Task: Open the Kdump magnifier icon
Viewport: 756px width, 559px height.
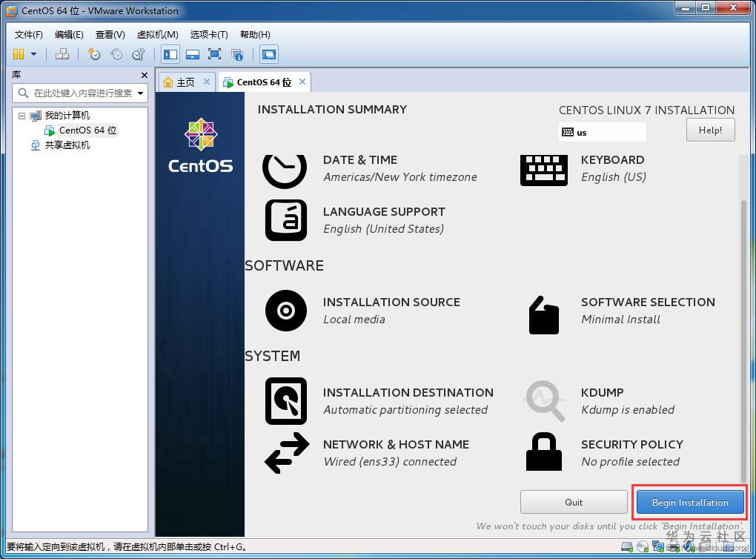Action: tap(544, 401)
